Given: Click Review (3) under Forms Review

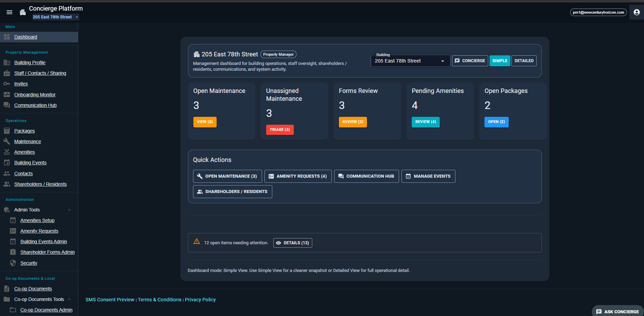Looking at the screenshot, I should [353, 122].
